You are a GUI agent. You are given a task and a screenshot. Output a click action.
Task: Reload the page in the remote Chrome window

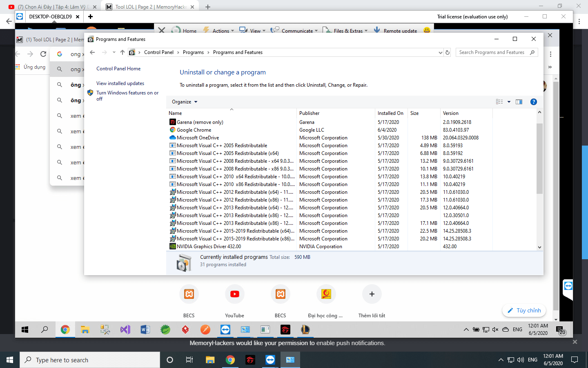(x=43, y=54)
